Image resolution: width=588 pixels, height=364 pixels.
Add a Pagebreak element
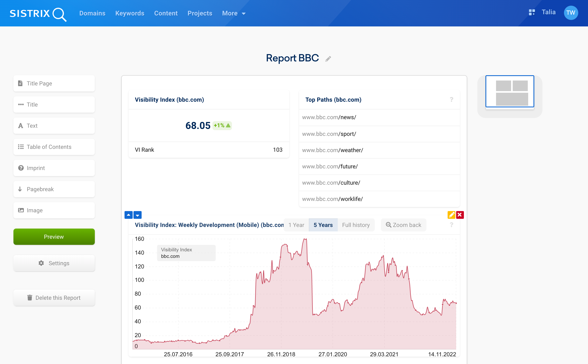54,189
